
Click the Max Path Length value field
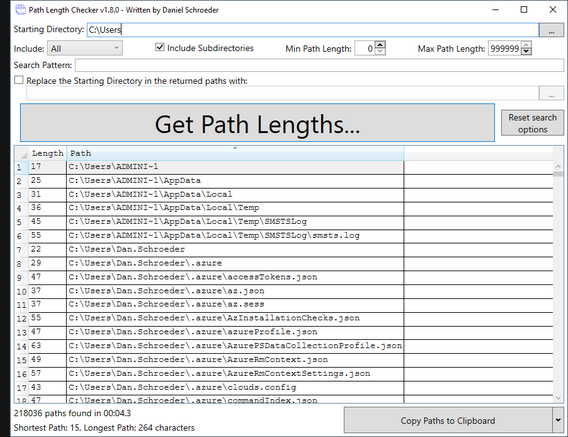coord(505,49)
